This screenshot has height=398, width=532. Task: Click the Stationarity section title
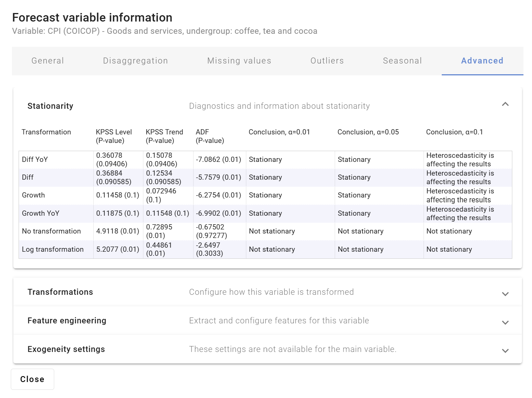pos(50,106)
